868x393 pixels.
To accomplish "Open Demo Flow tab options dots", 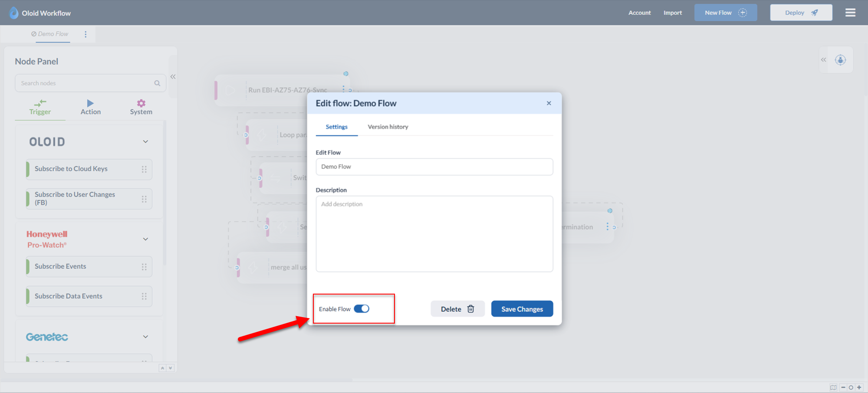I will click(85, 34).
